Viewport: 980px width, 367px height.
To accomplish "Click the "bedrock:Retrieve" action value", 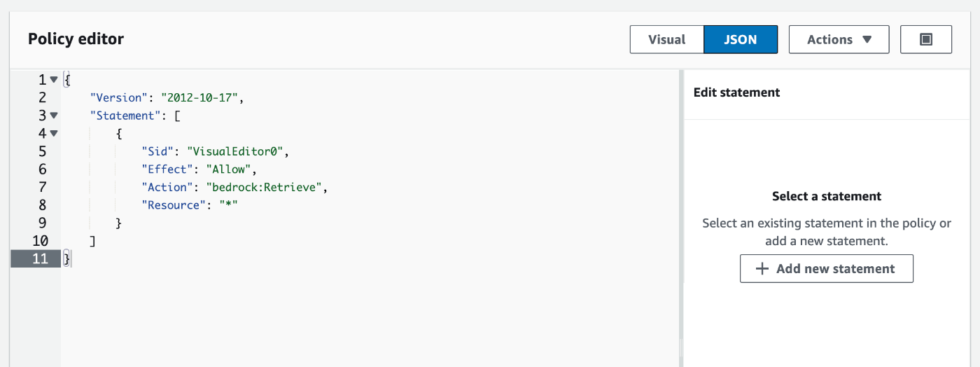I will click(x=265, y=187).
